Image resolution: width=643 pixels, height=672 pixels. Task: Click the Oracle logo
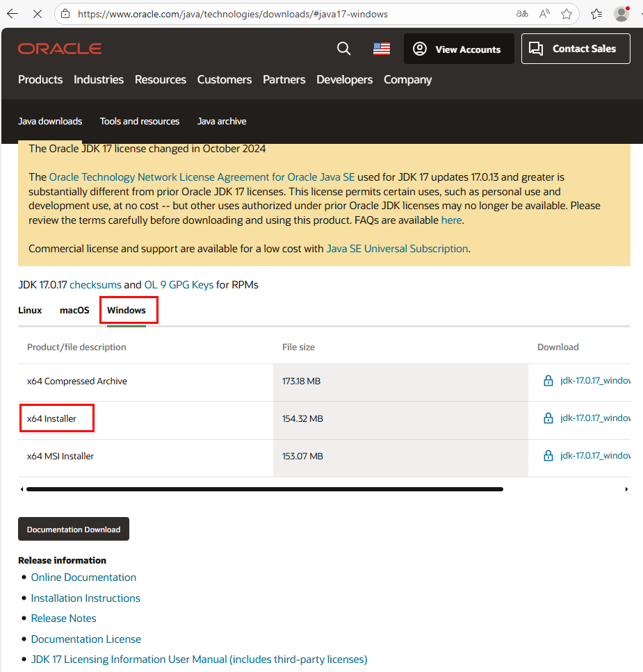(60, 49)
